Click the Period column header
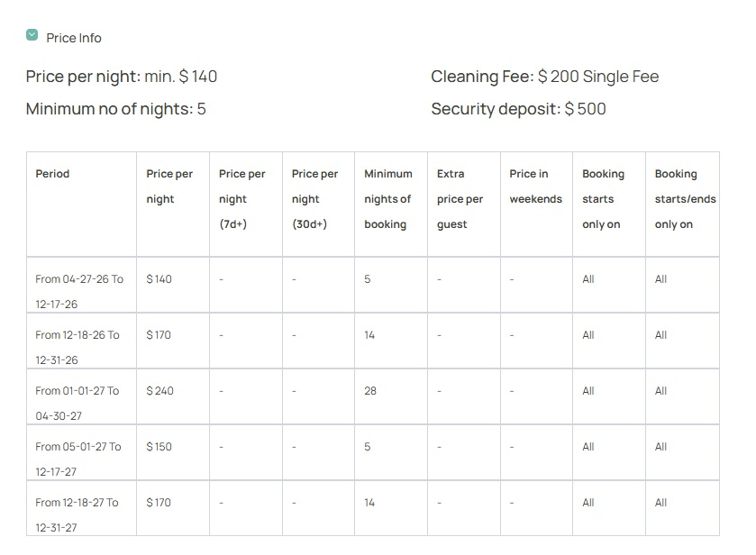The width and height of the screenshot is (756, 555). click(81, 205)
